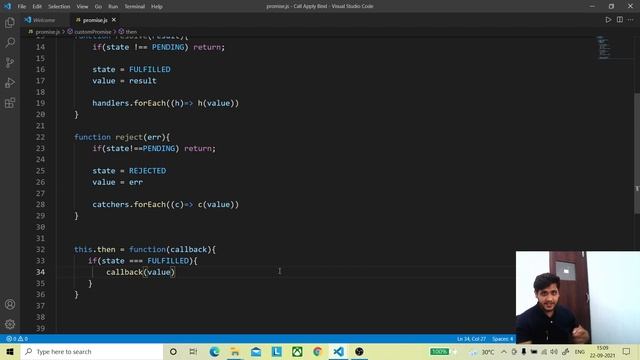
Task: Click 'catchers' on line 28
Action: 111,204
